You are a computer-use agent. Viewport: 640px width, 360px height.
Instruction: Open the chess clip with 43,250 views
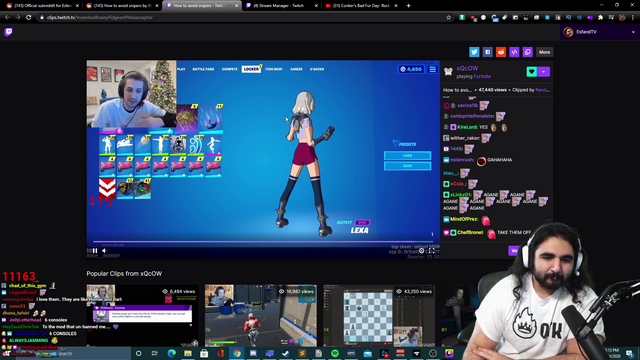coord(379,316)
